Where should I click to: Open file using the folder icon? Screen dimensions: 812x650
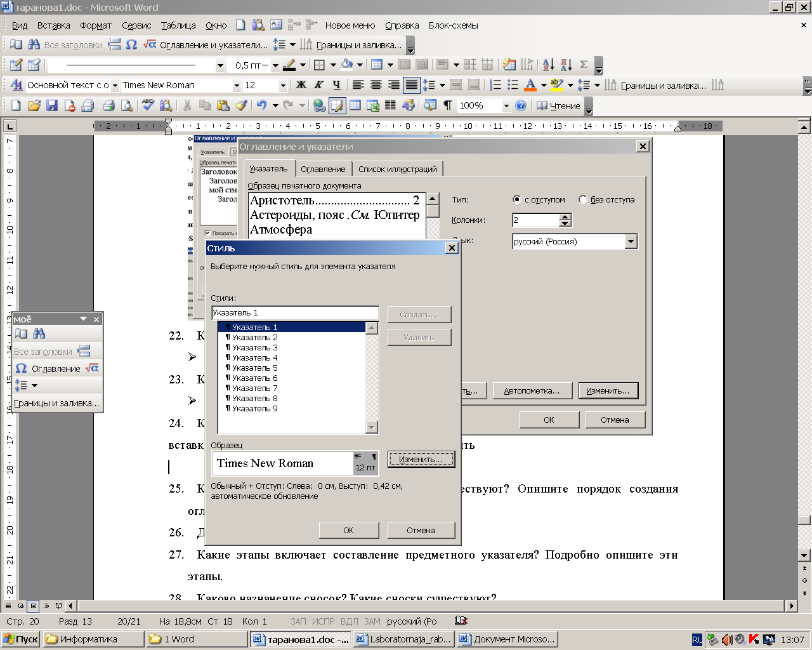[34, 105]
